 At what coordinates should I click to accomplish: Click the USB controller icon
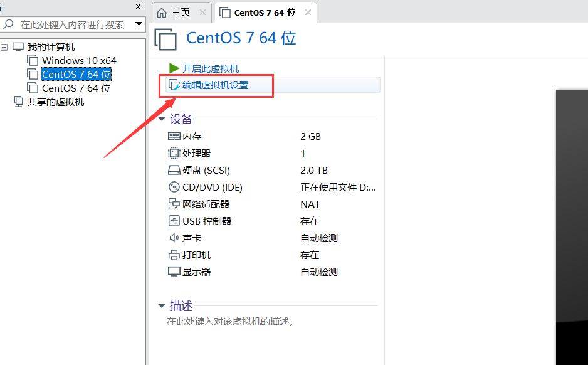tap(174, 221)
